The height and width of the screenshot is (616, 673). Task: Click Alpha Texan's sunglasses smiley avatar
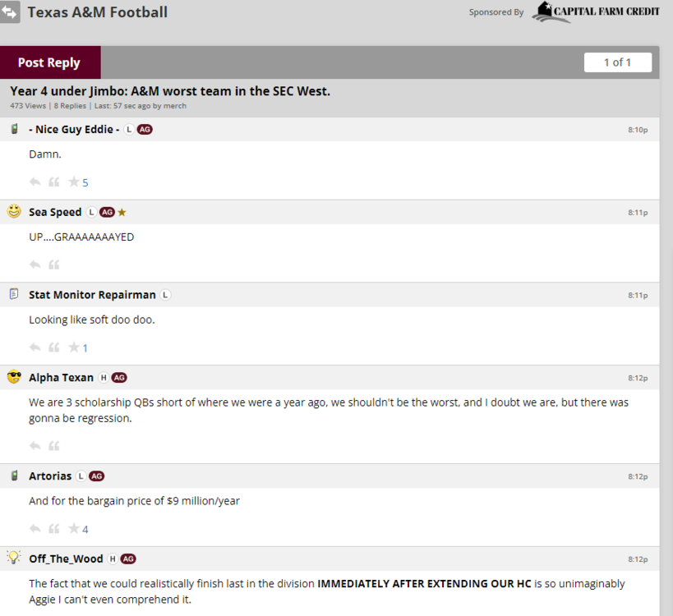[x=14, y=377]
